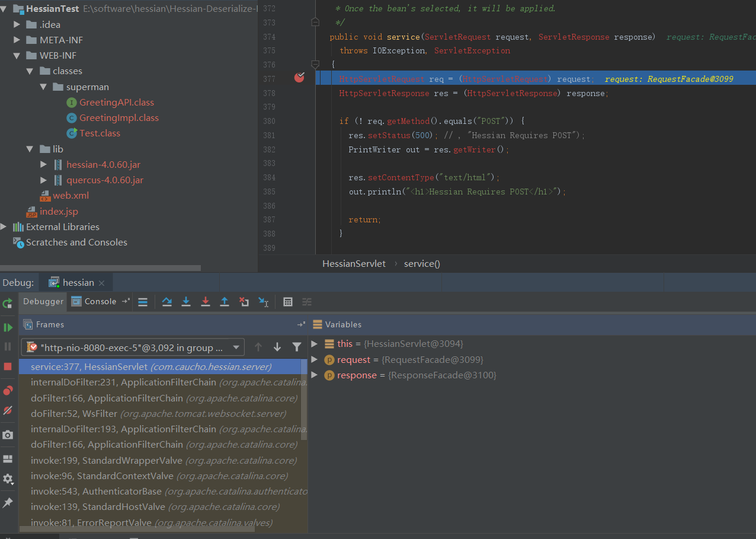Click the HessianServlet breadcrumb
The width and height of the screenshot is (756, 539).
(354, 264)
